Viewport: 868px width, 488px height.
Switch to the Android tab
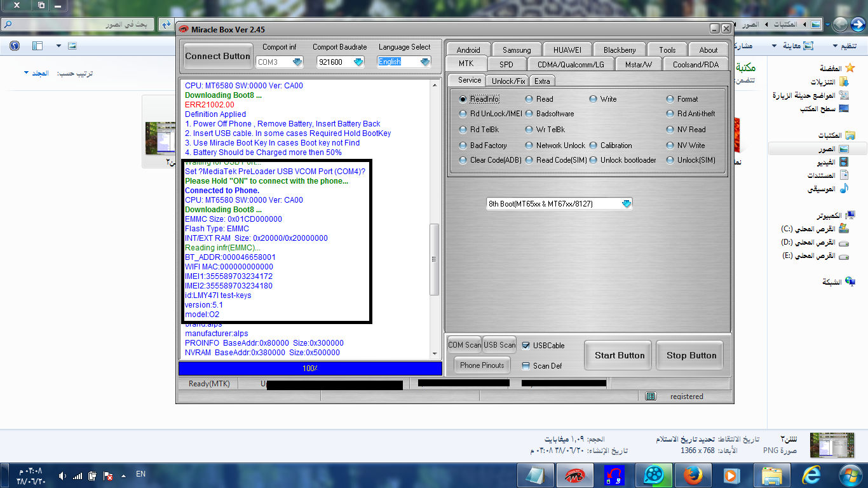click(468, 50)
